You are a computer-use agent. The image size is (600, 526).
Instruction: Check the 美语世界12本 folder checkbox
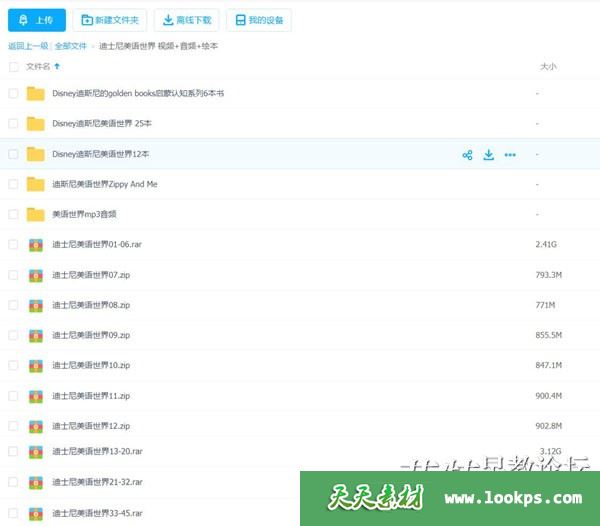[13, 154]
